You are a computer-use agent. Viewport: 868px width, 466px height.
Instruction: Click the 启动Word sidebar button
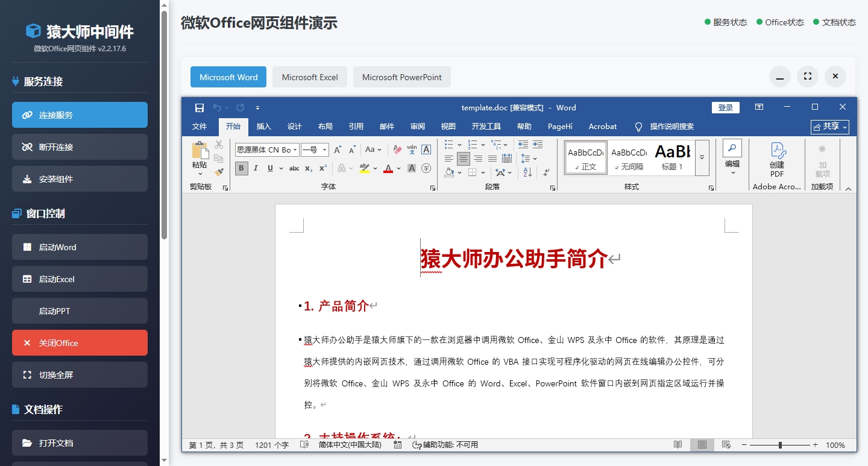pos(80,247)
